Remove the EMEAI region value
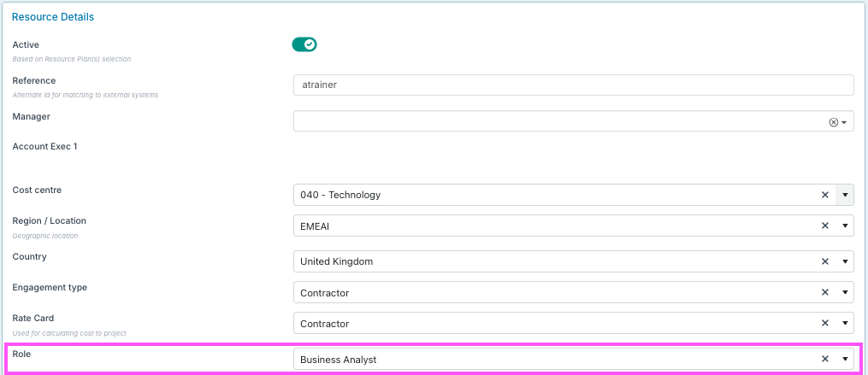 tap(825, 226)
